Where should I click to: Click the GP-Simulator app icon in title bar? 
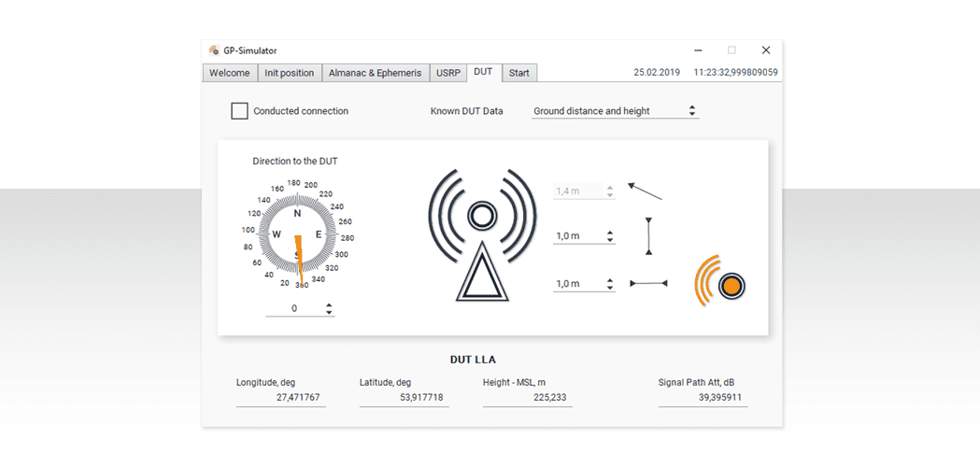coord(214,50)
